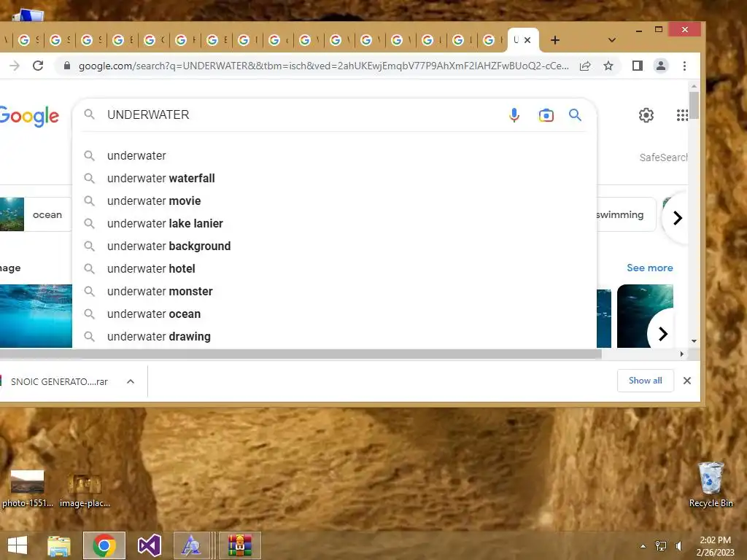Image resolution: width=747 pixels, height=560 pixels.
Task: Open Chrome profile avatar menu
Action: 661,66
